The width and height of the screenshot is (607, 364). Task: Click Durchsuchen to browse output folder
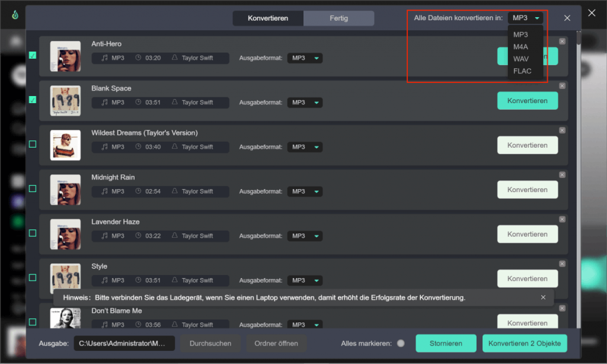click(x=210, y=343)
